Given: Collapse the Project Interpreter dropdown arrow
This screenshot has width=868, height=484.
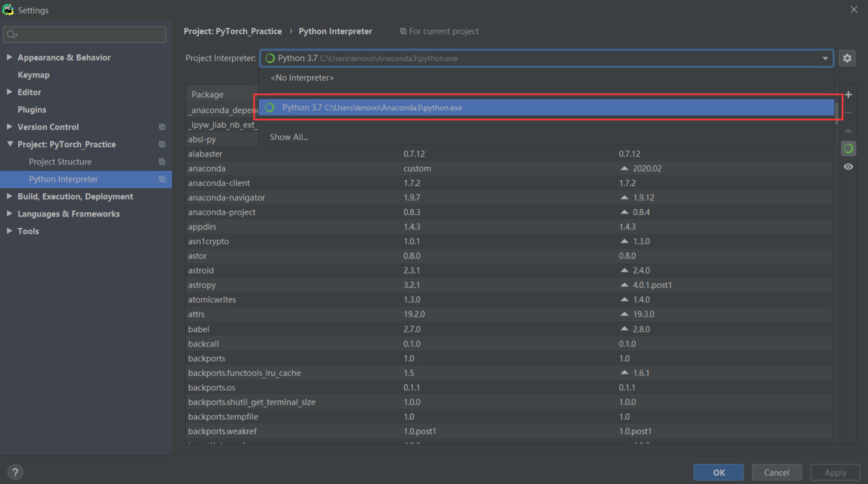Looking at the screenshot, I should [x=825, y=59].
